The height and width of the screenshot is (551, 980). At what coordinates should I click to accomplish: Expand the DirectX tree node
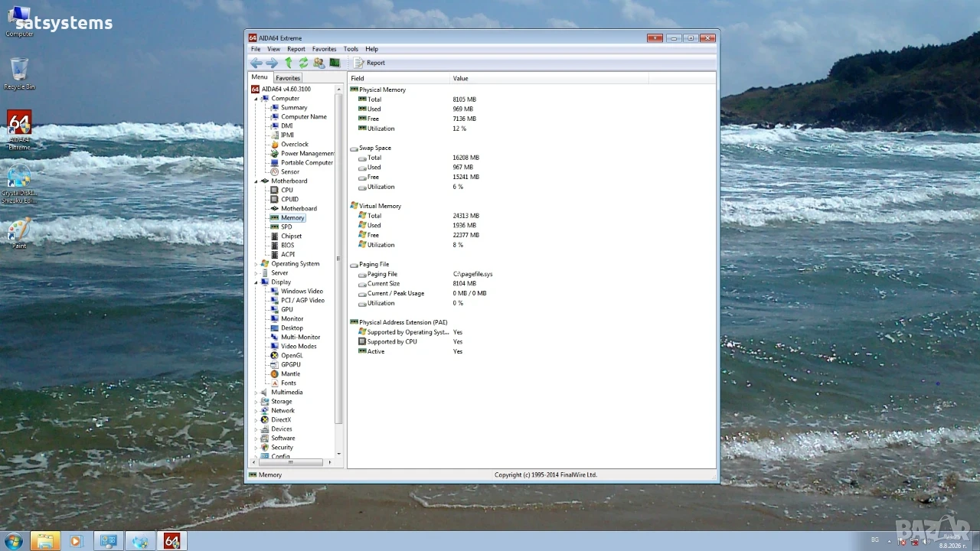tap(256, 420)
